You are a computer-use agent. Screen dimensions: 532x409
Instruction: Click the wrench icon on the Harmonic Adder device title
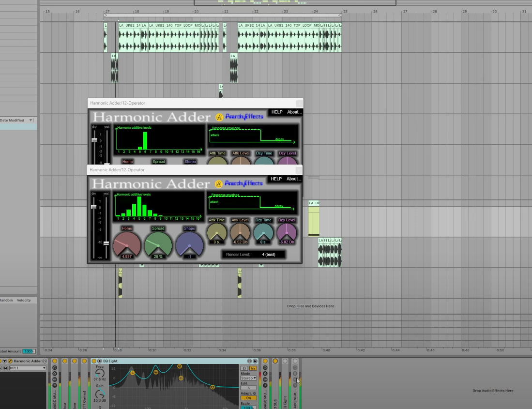point(10,361)
